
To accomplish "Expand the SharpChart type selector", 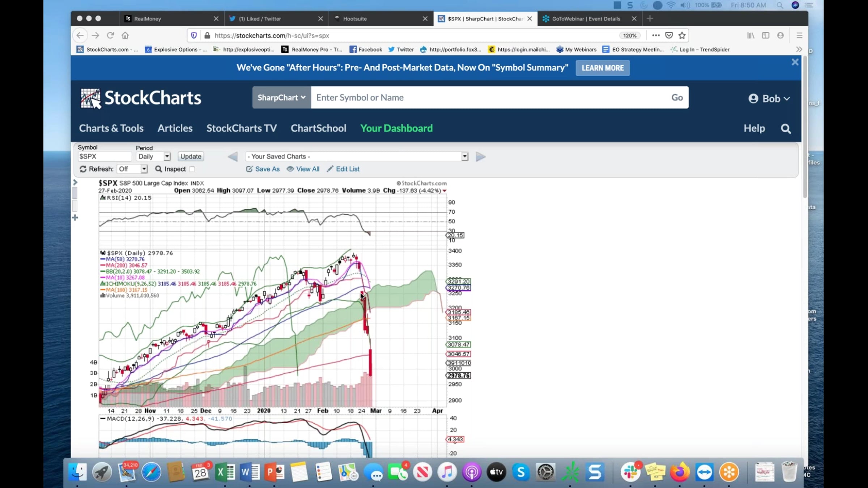I will coord(281,98).
